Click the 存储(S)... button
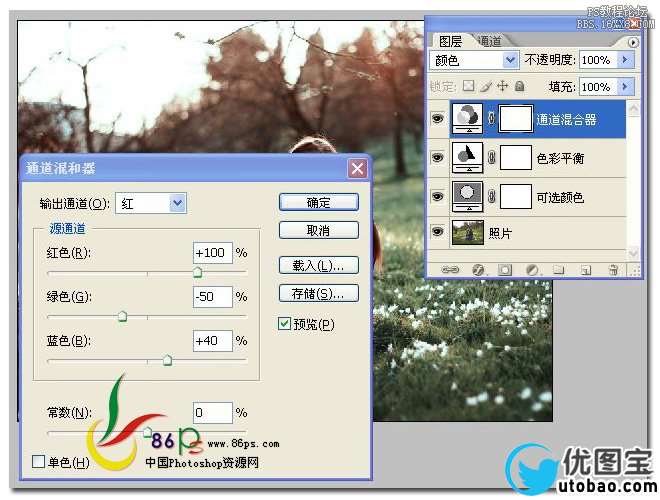Viewport: 660px width, 500px height. click(x=319, y=293)
